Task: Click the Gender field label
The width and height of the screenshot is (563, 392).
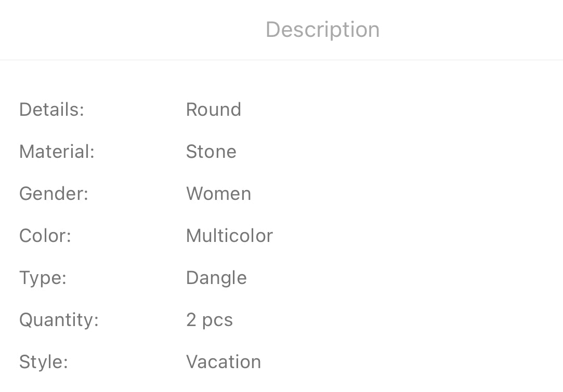Action: [x=54, y=194]
